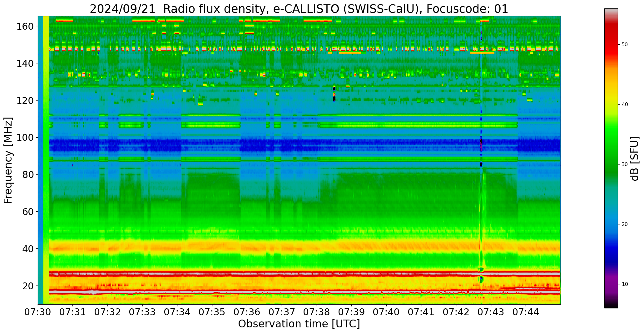Click the colorbar tick label 50
The width and height of the screenshot is (644, 333).
click(x=625, y=45)
